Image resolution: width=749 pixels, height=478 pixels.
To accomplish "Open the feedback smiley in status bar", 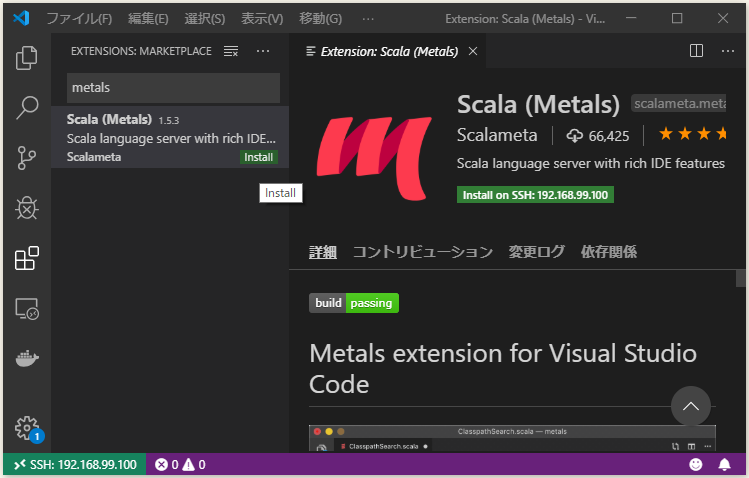I will [696, 464].
